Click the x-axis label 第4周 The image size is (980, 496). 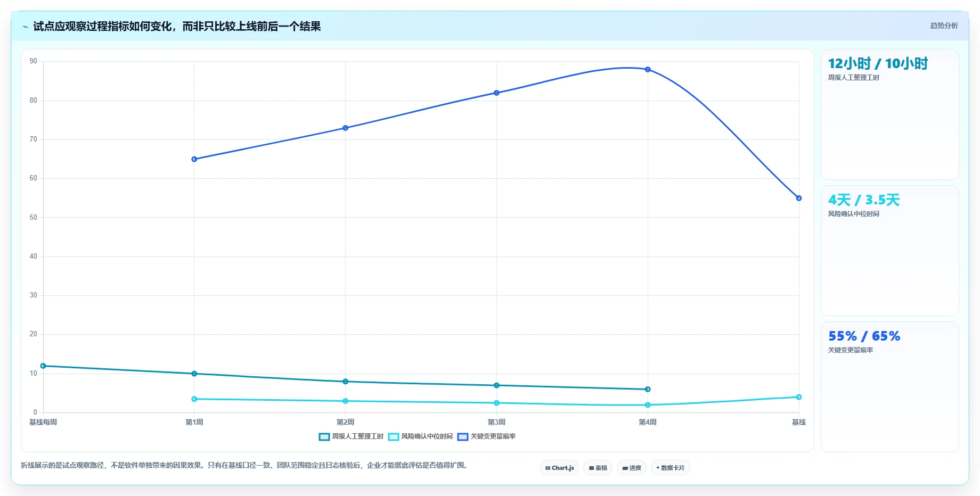(x=648, y=422)
